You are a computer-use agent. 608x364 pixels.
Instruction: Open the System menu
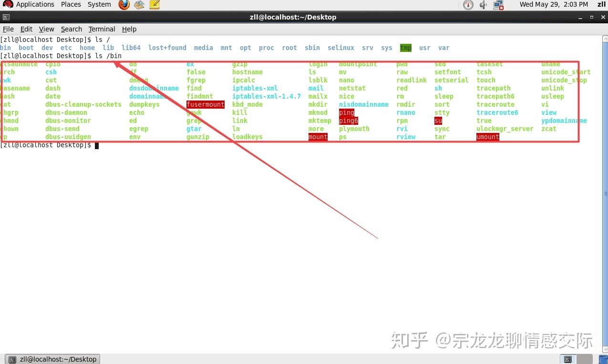[x=99, y=5]
